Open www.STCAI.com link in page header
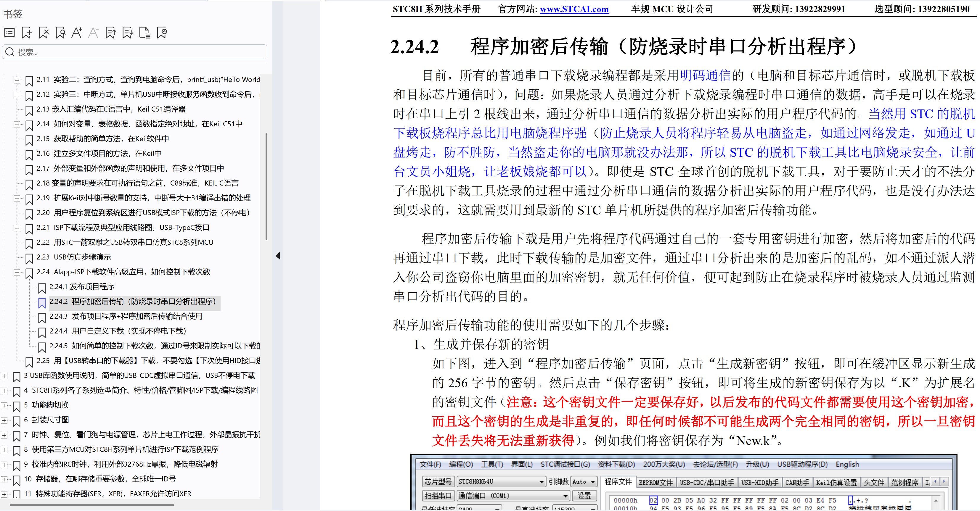Image resolution: width=980 pixels, height=511 pixels. [574, 9]
